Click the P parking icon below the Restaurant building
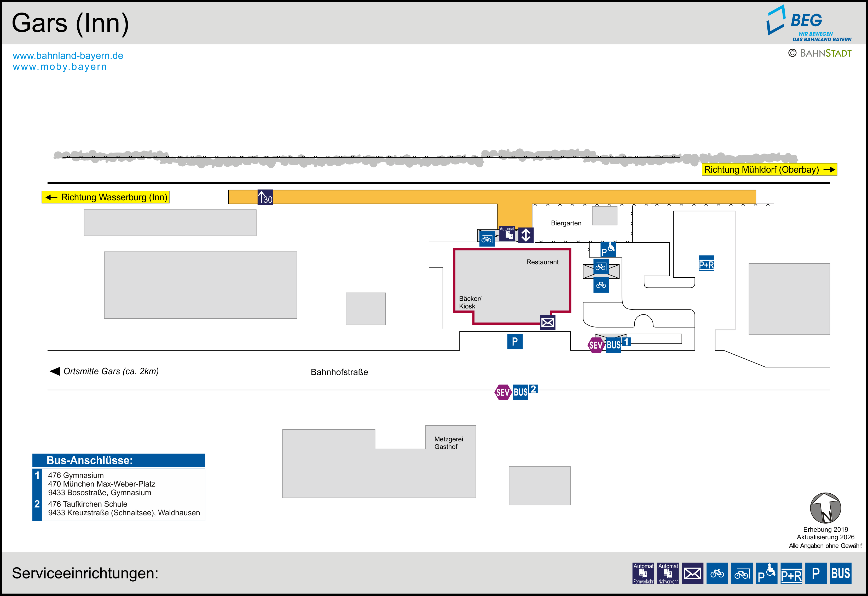Screen dimensions: 868x596 [x=515, y=341]
